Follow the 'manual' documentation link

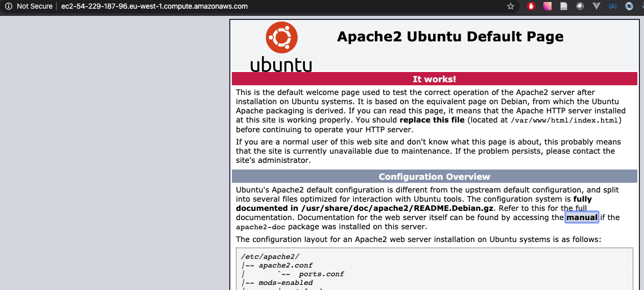[582, 217]
